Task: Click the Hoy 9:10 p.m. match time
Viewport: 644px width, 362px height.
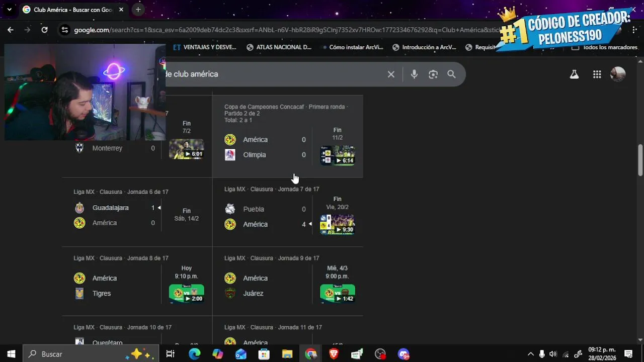Action: (x=187, y=272)
